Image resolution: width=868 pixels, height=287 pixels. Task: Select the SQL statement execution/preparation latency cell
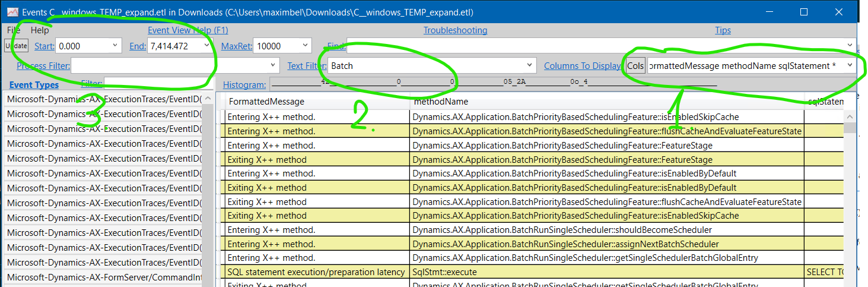(x=317, y=272)
